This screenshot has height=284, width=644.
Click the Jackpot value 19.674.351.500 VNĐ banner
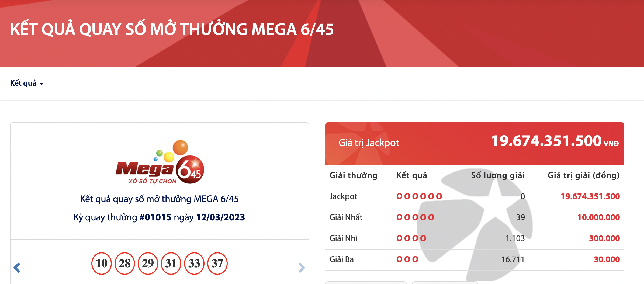click(x=475, y=144)
